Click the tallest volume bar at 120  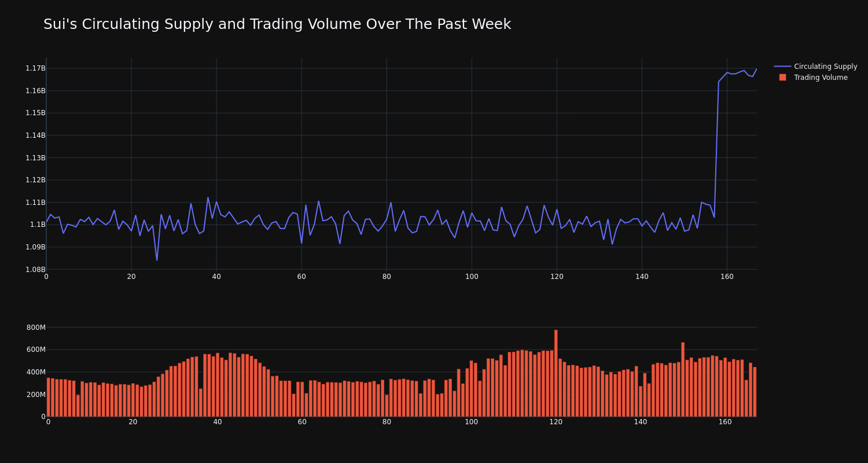click(x=556, y=373)
